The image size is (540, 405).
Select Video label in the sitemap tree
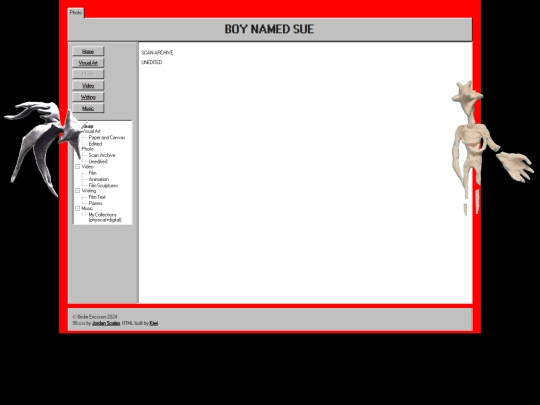click(x=87, y=167)
